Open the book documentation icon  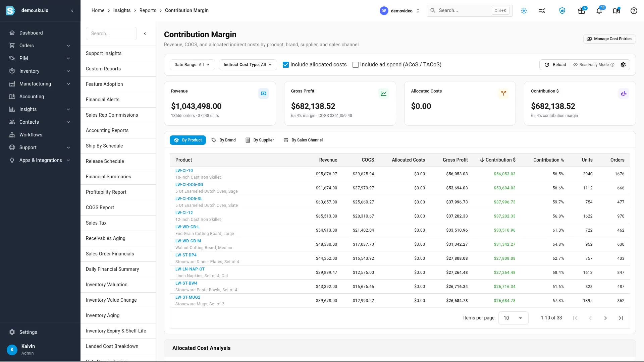pyautogui.click(x=616, y=11)
